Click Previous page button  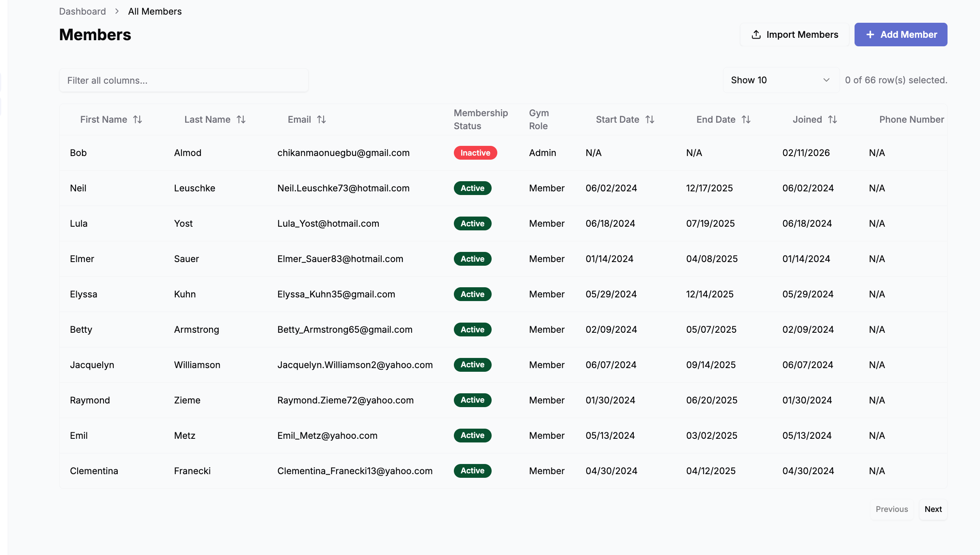click(891, 509)
